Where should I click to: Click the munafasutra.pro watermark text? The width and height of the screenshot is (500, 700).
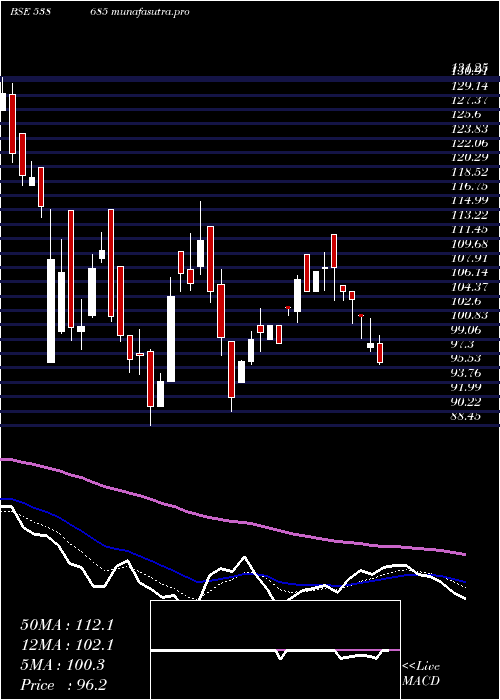click(149, 12)
